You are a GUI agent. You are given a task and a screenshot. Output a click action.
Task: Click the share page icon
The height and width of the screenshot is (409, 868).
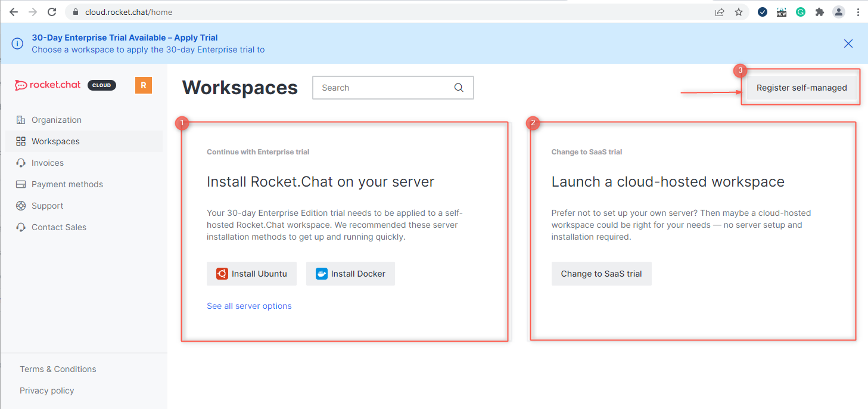(x=720, y=12)
